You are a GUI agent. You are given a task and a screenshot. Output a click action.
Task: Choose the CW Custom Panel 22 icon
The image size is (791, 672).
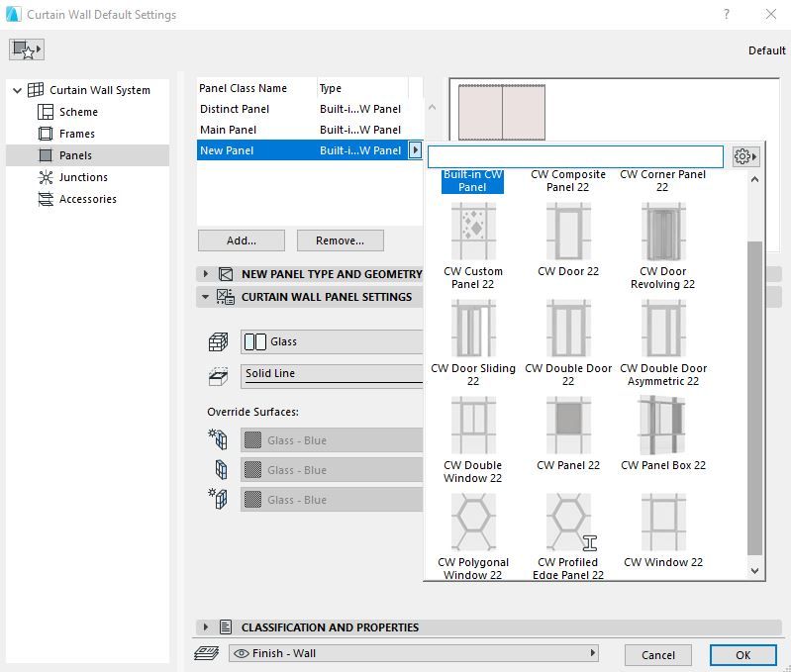tap(472, 233)
